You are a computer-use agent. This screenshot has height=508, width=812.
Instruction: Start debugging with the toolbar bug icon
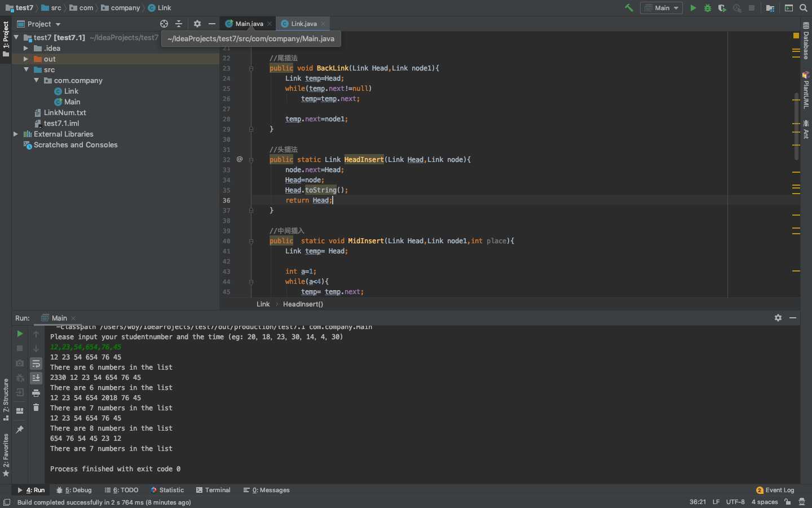[708, 8]
